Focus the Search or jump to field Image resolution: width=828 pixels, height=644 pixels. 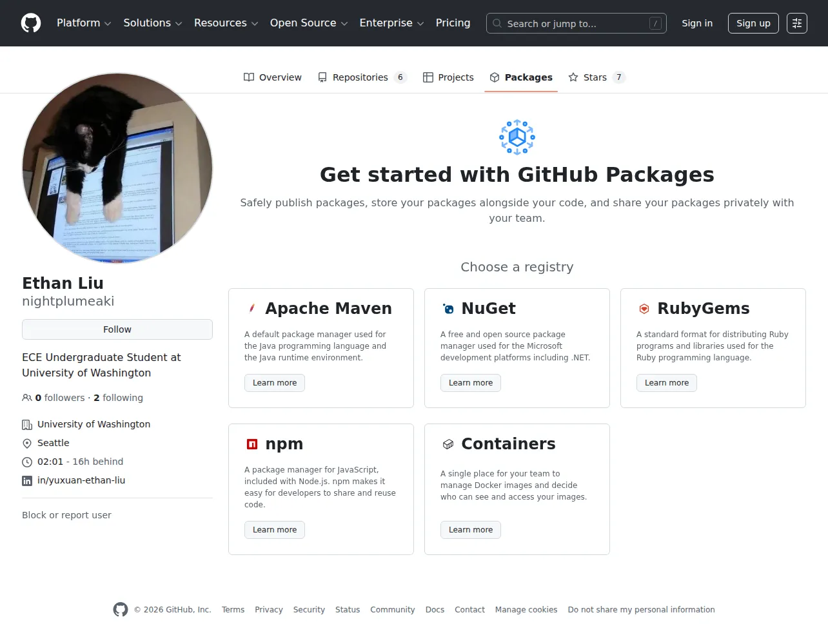[x=577, y=23]
